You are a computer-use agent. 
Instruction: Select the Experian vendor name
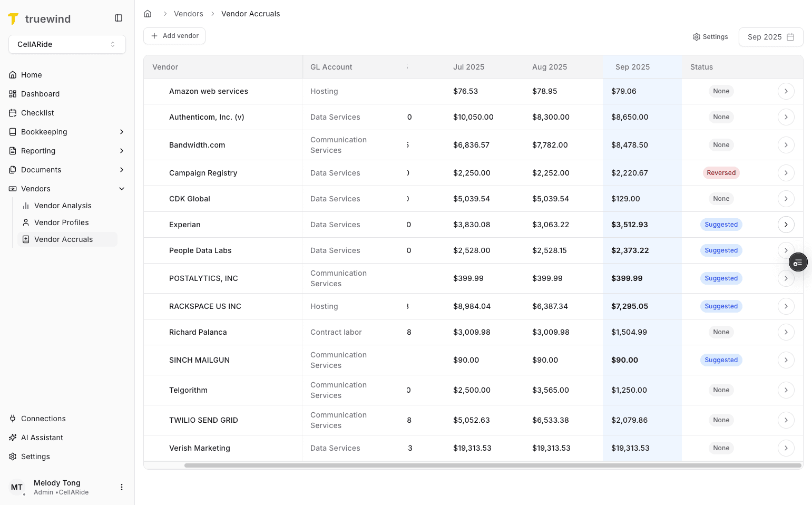point(184,225)
